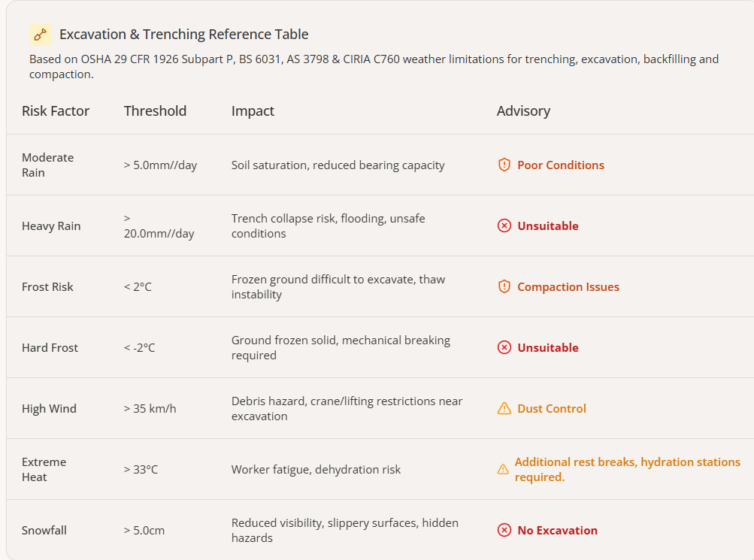Click the > 35 km/h threshold value
Screen dimensions: 754x560
click(150, 409)
